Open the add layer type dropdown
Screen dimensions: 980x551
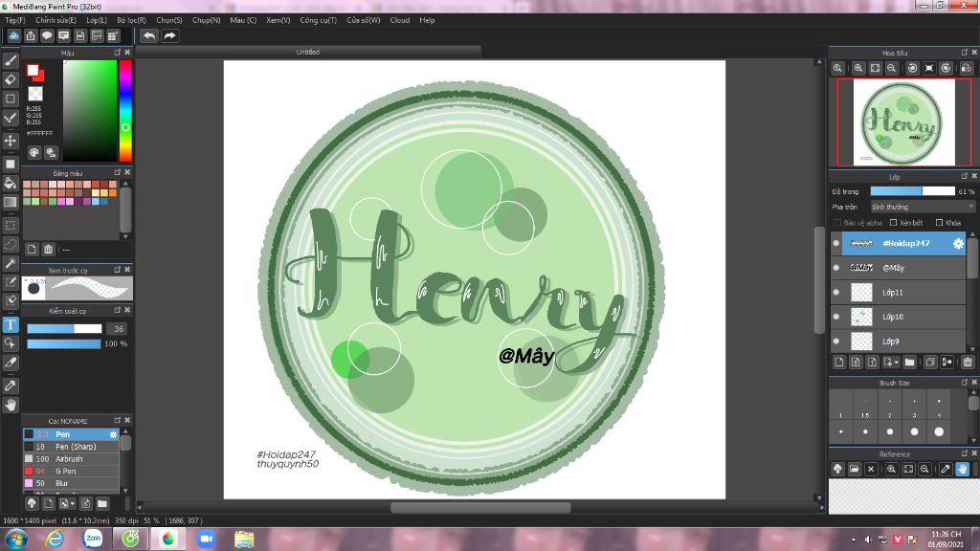pos(891,363)
